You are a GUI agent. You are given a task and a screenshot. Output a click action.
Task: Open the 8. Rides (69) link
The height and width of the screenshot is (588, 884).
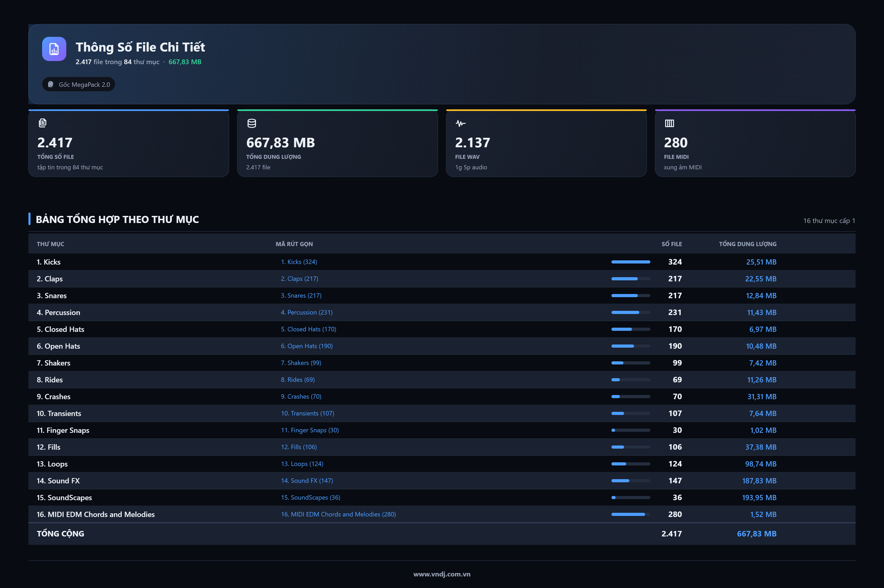pos(298,380)
